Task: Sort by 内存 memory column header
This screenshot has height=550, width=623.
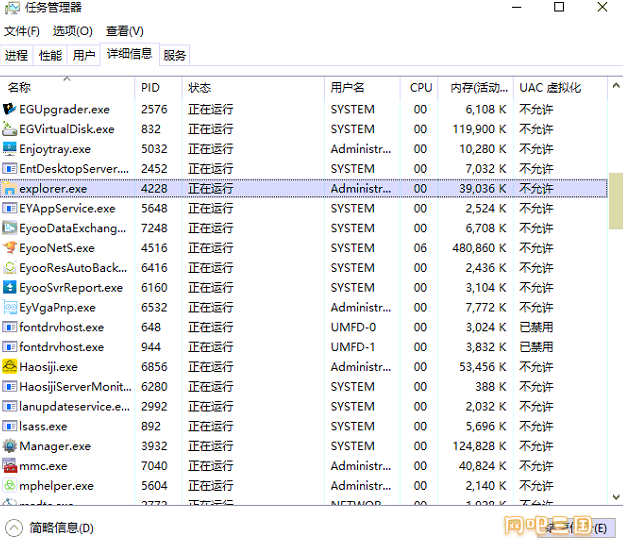Action: pos(475,88)
